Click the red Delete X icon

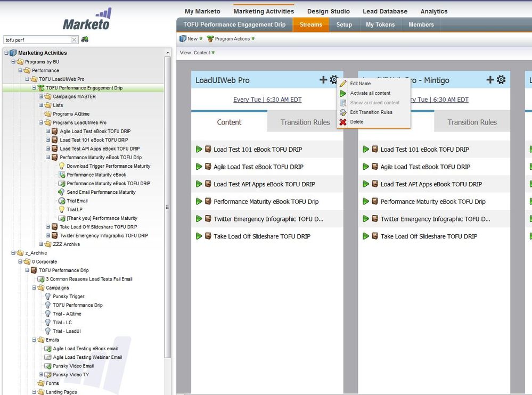343,122
